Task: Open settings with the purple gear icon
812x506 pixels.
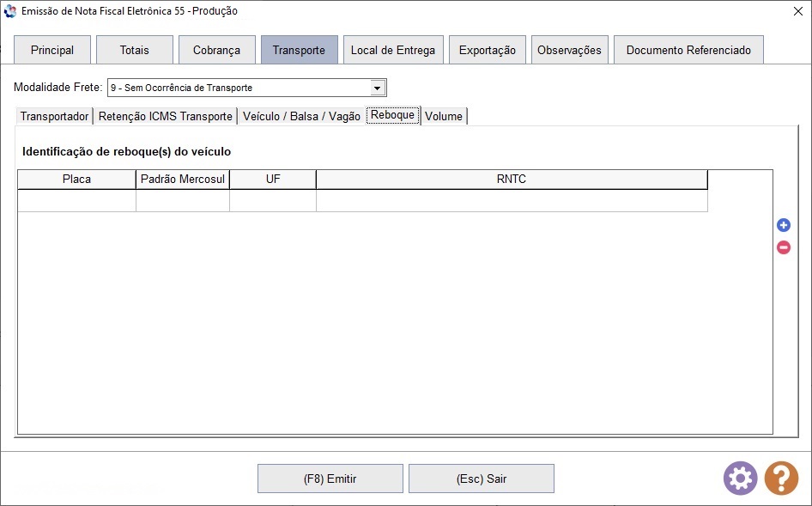Action: 740,478
